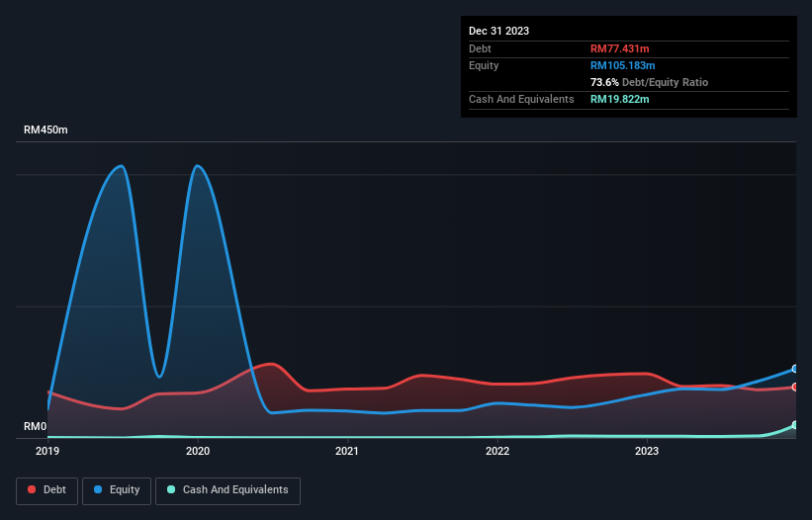Click the Equity row label in tooltip
812x520 pixels.
[484, 65]
